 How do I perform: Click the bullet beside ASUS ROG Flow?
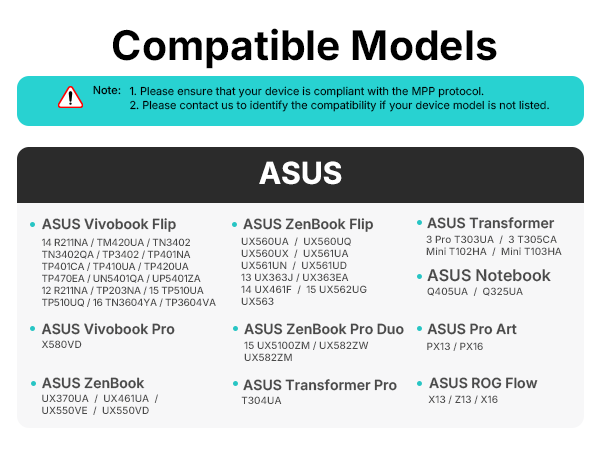419,383
